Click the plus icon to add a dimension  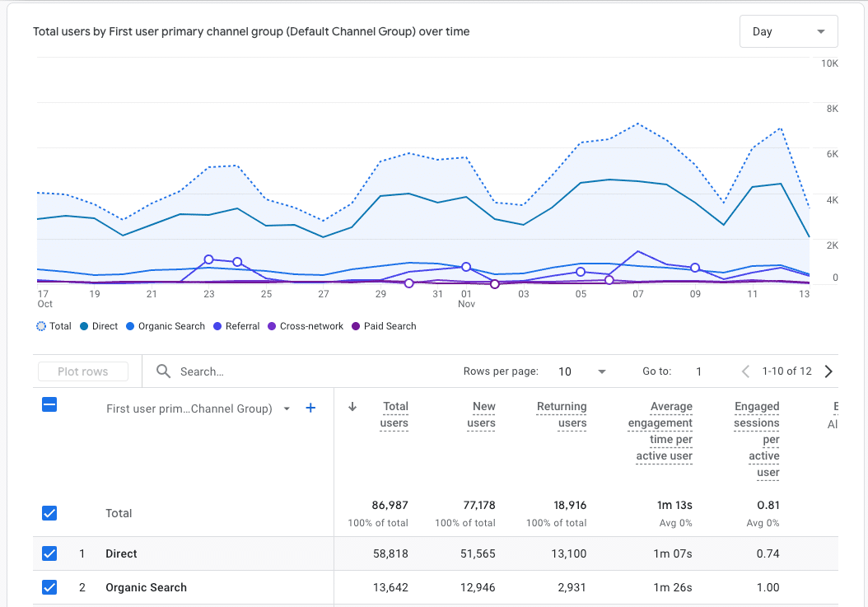(310, 408)
